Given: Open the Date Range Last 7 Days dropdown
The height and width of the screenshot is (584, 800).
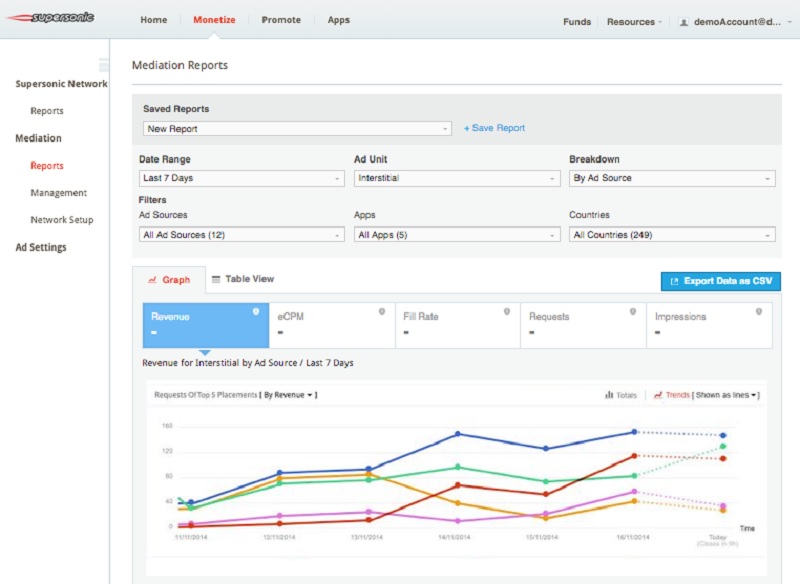Looking at the screenshot, I should click(x=241, y=178).
